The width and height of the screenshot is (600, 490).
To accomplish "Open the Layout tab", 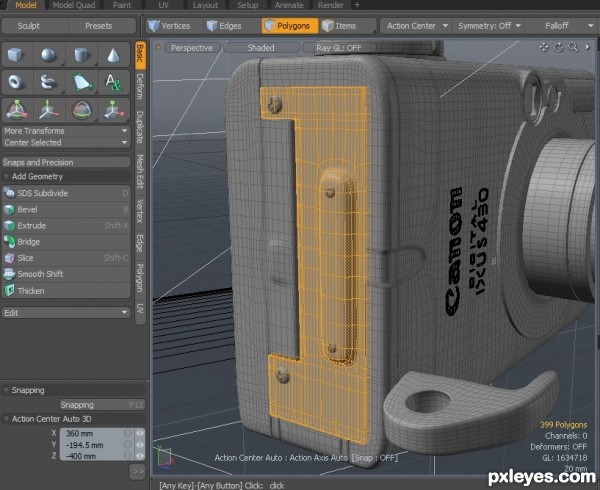I will coord(205,5).
